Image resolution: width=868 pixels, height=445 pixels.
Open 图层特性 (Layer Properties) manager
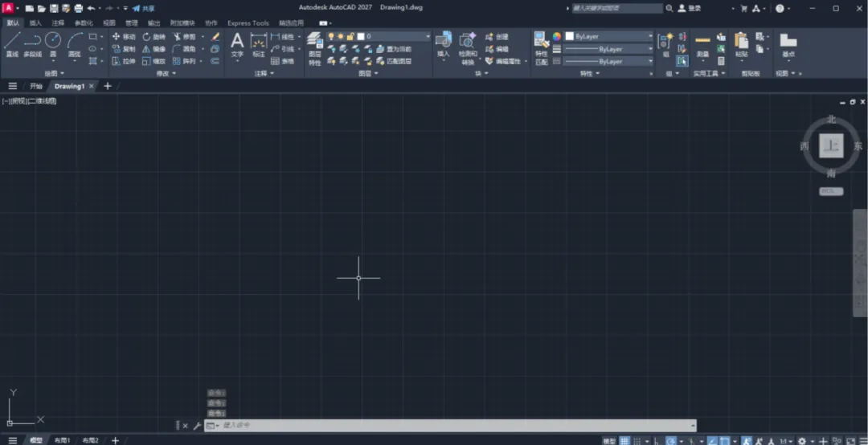pyautogui.click(x=314, y=49)
